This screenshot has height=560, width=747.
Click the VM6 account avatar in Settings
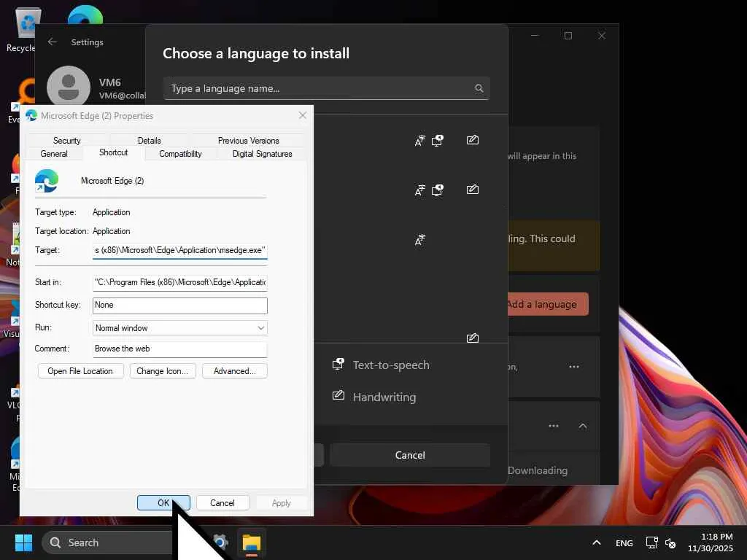coord(69,87)
